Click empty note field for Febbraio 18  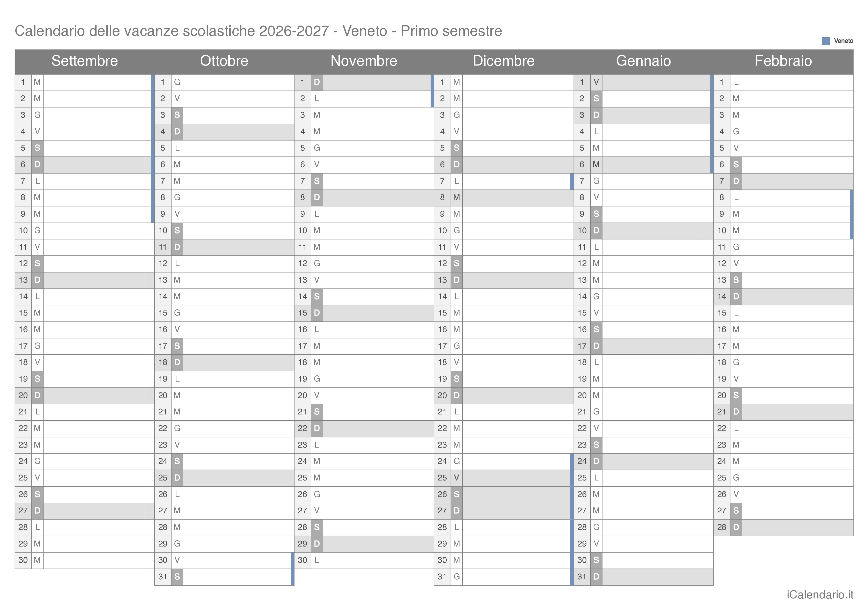[x=798, y=363]
